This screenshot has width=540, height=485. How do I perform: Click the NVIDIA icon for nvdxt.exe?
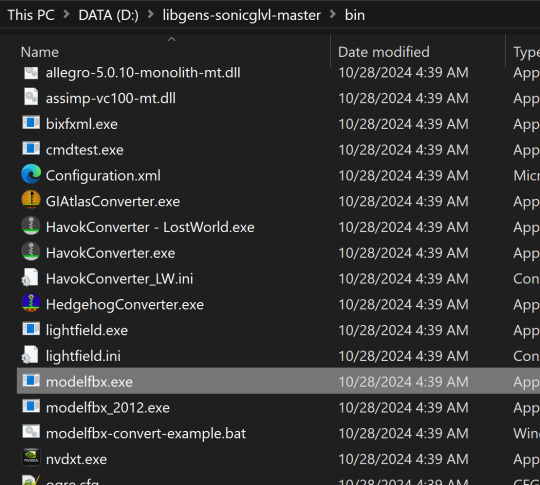coord(31,457)
